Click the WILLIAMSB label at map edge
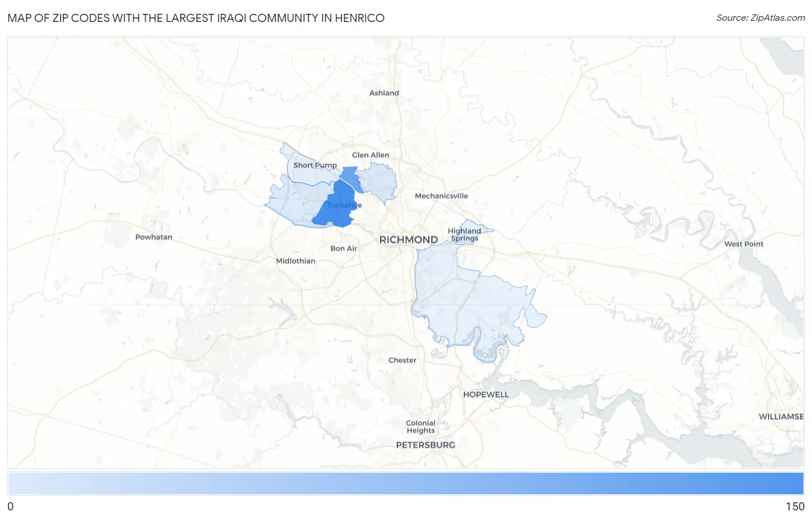812x519 pixels. 781,417
